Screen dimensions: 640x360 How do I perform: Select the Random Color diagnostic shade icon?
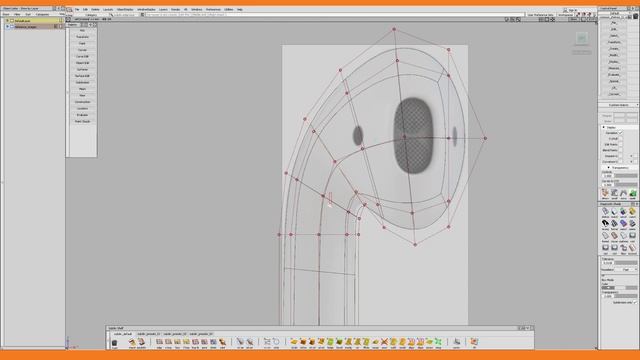pos(623,211)
